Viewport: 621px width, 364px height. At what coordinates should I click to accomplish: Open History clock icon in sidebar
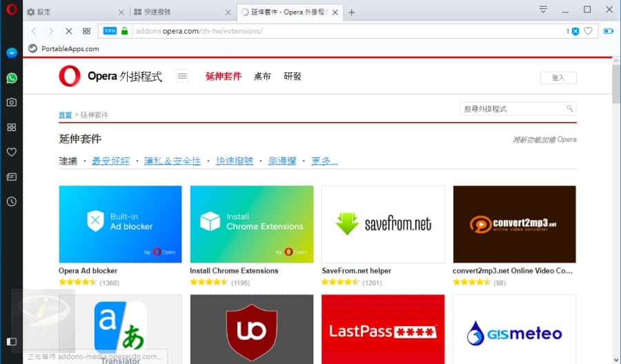pyautogui.click(x=12, y=201)
